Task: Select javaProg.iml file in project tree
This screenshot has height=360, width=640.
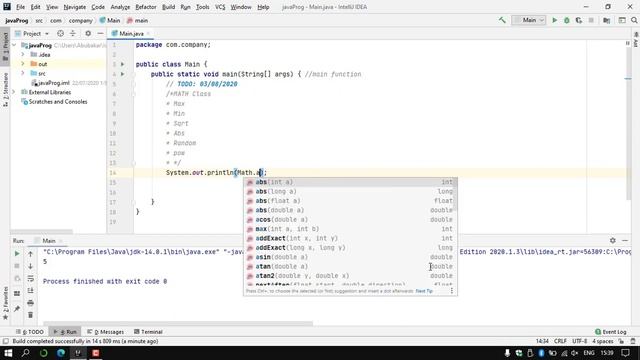Action: click(x=53, y=83)
